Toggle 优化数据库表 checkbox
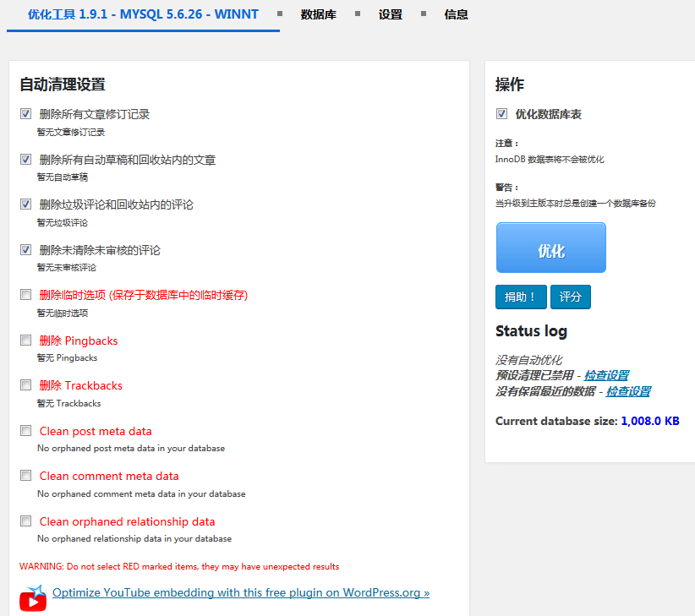The image size is (695, 616). click(x=502, y=114)
